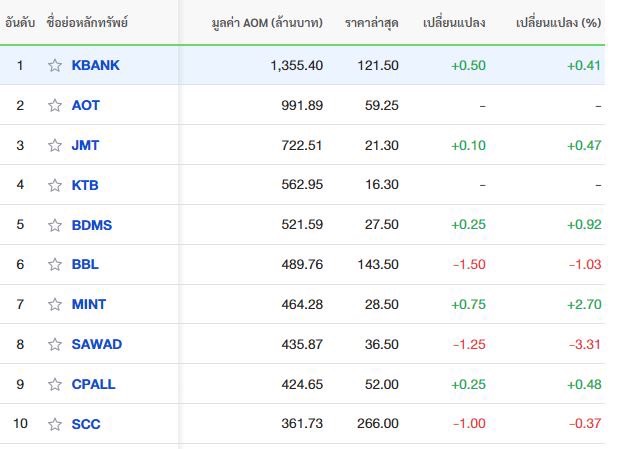
Task: Toggle the star next to BBL
Action: pos(55,265)
